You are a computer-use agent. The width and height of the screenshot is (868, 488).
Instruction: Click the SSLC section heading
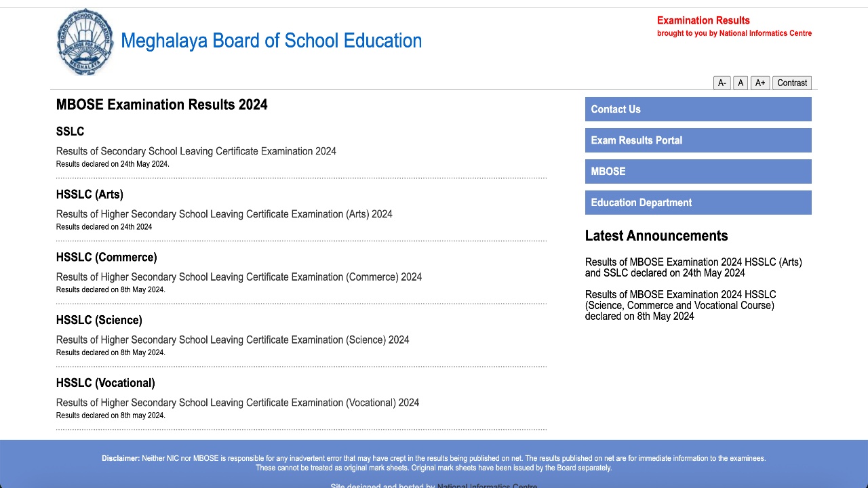(x=70, y=131)
